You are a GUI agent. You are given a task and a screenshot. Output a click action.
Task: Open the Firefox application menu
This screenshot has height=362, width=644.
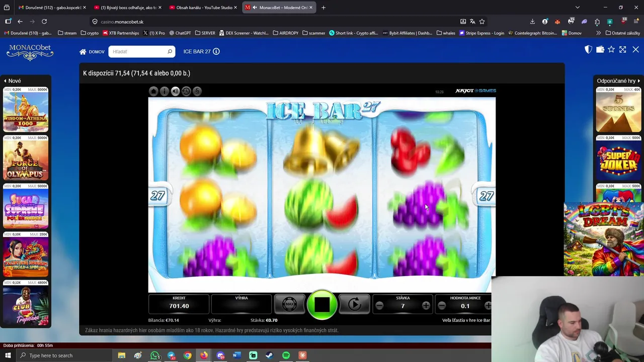point(636,22)
